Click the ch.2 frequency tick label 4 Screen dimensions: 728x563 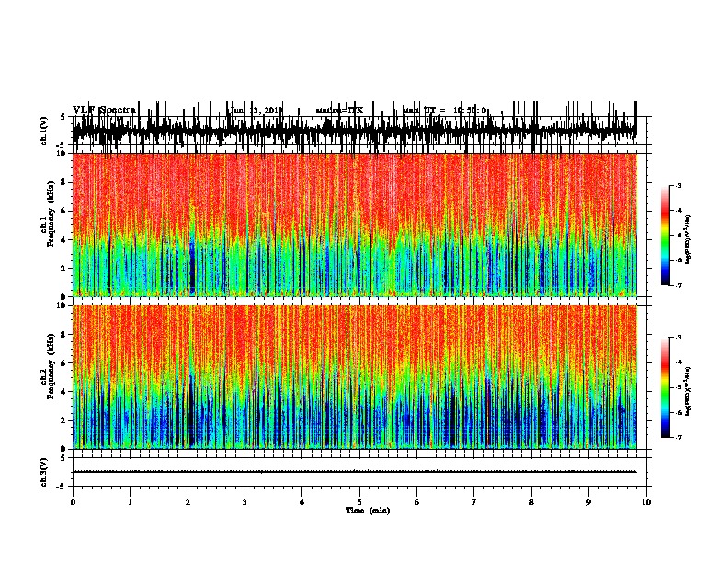coord(64,392)
